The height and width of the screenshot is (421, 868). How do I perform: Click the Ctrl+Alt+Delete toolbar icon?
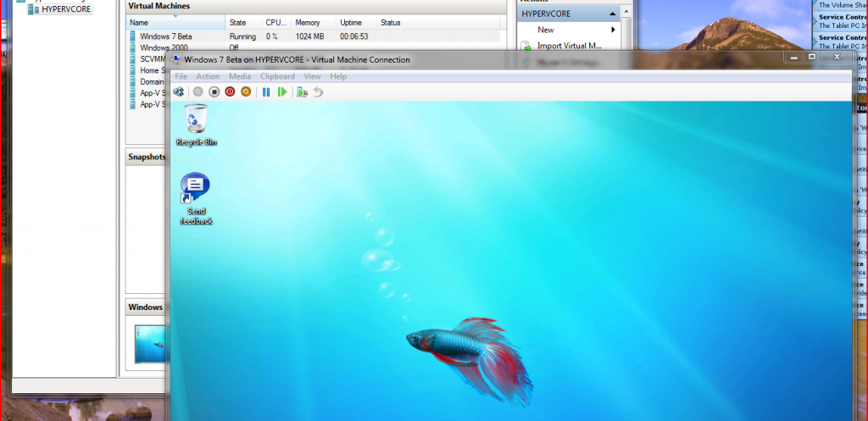(x=178, y=91)
